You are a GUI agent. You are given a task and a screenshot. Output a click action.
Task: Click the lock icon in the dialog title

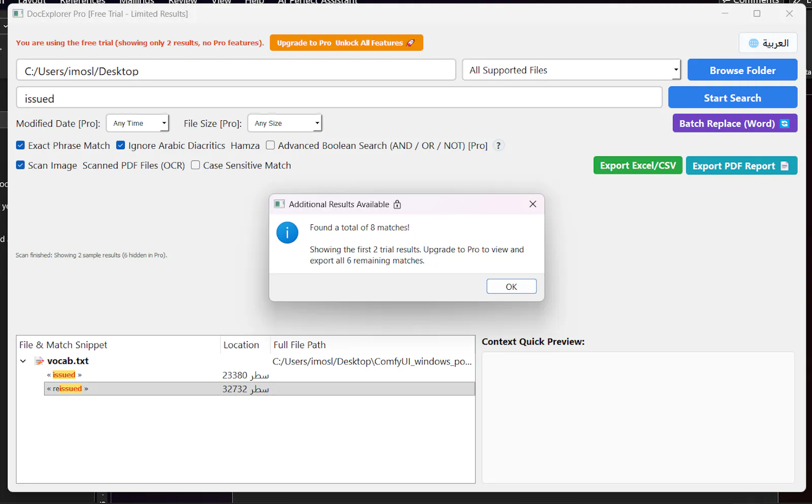click(x=397, y=204)
